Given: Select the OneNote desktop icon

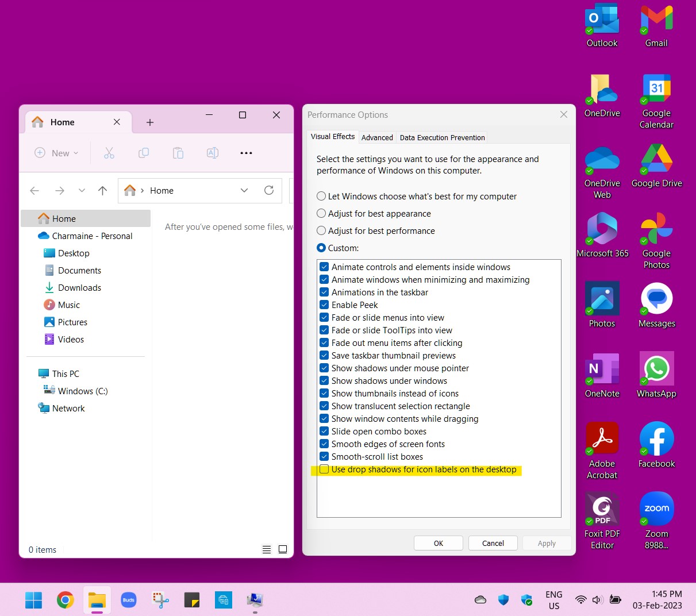Looking at the screenshot, I should click(602, 376).
